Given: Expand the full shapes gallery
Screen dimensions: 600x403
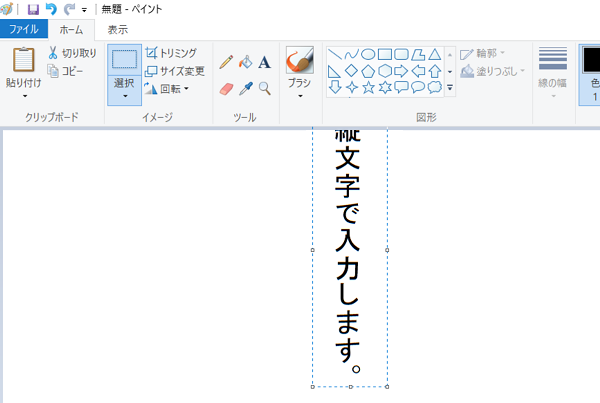Looking at the screenshot, I should pos(450,88).
